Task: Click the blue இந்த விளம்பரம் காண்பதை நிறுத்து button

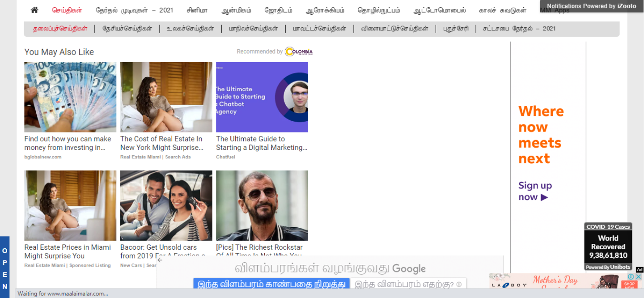Action: pyautogui.click(x=271, y=284)
